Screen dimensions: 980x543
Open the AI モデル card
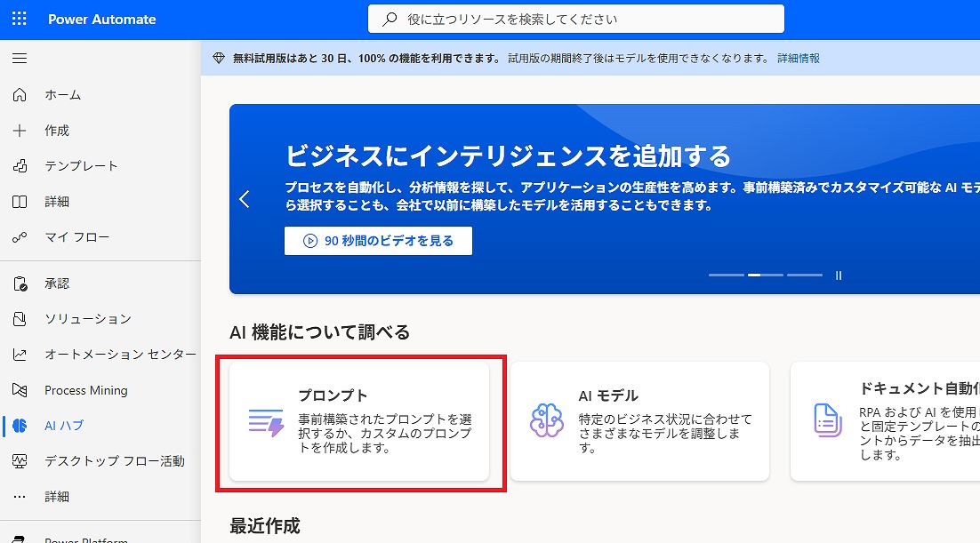tap(639, 420)
